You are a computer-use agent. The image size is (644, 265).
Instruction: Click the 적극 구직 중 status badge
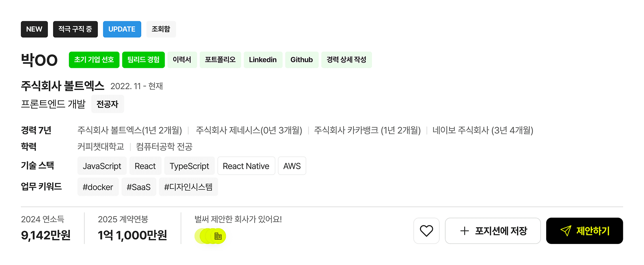point(75,29)
